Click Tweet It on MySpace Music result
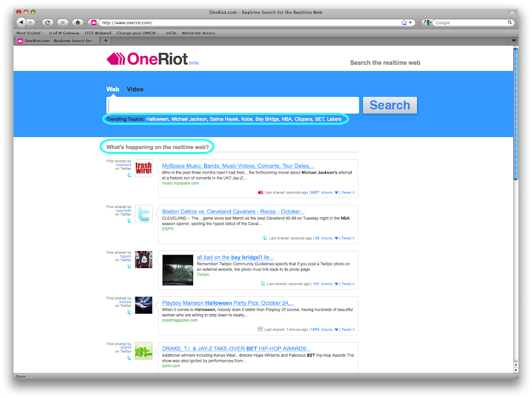 348,192
